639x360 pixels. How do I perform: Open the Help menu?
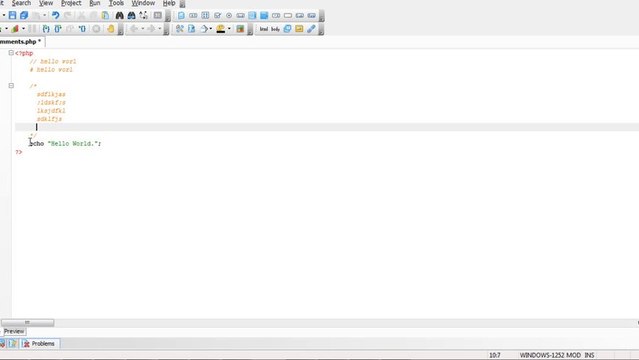pos(169,3)
